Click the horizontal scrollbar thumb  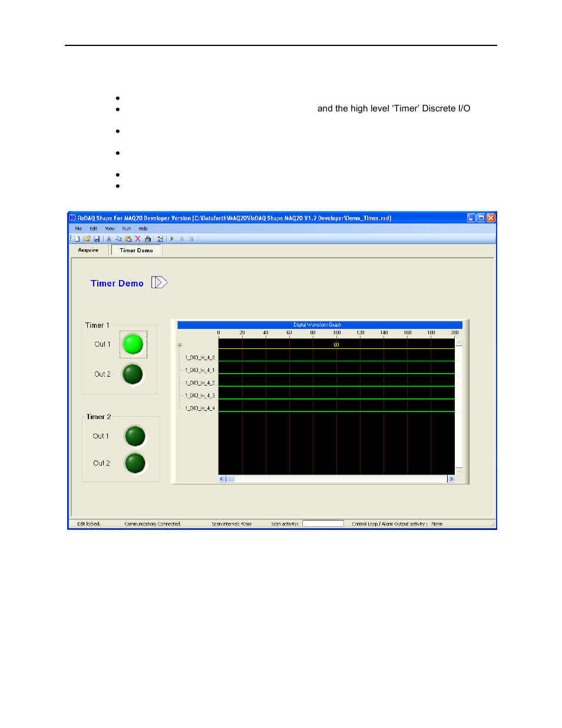tap(230, 479)
